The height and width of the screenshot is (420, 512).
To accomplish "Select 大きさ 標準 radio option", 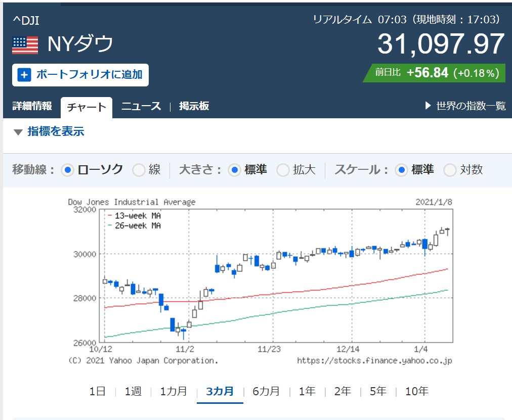I will pyautogui.click(x=234, y=170).
